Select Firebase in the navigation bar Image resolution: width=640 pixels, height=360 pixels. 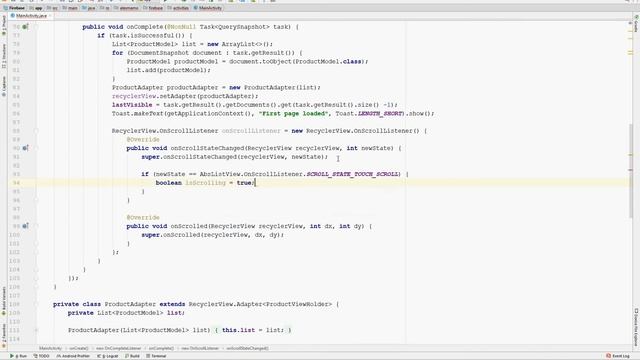pyautogui.click(x=14, y=8)
